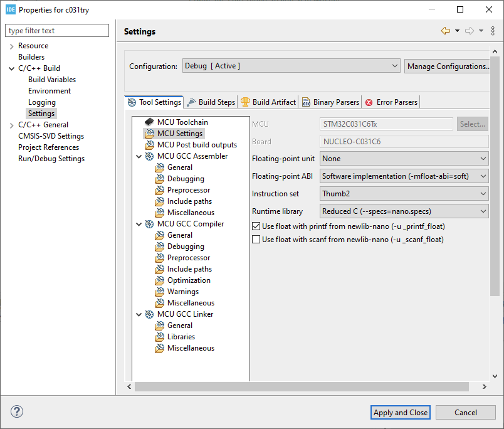
Task: Click the Optimization icon under MCU GCC Compiler
Action: (x=159, y=280)
